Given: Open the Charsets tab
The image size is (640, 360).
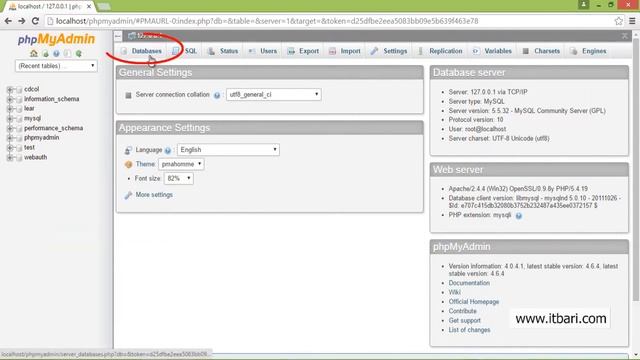Looking at the screenshot, I should coord(542,51).
